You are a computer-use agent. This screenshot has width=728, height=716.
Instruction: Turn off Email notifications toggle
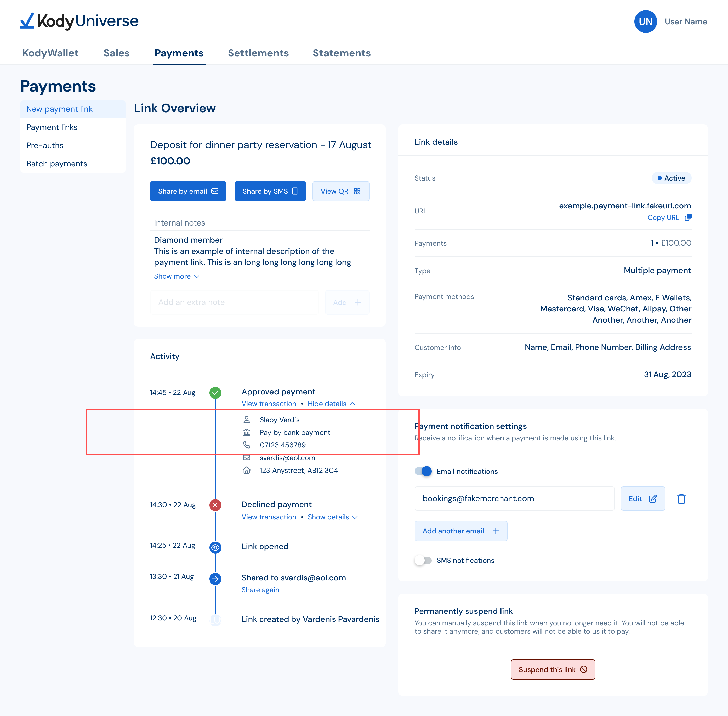click(423, 471)
